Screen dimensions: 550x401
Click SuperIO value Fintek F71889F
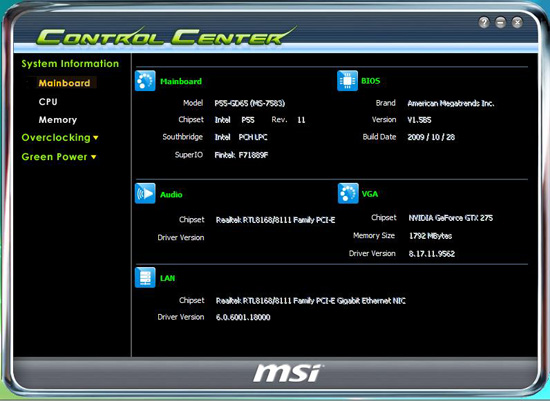click(241, 155)
